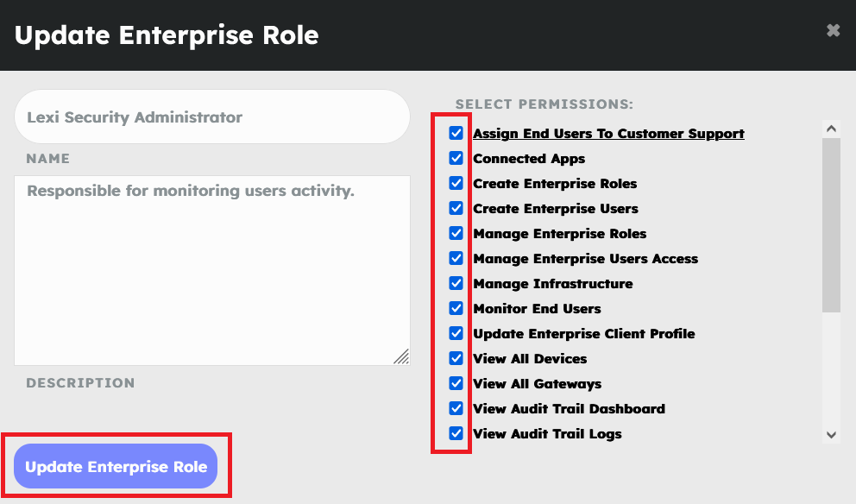Click the description textarea resize handle
The height and width of the screenshot is (504, 856).
[x=402, y=357]
